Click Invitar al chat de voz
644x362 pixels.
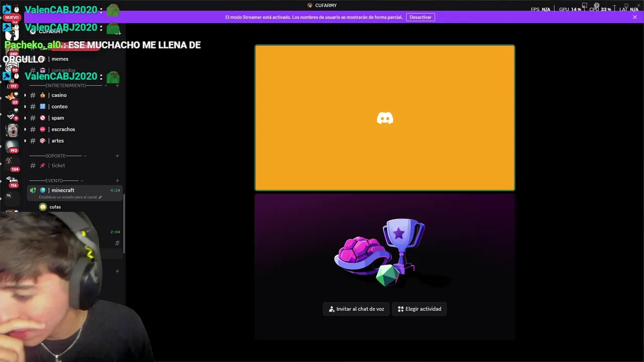pyautogui.click(x=356, y=309)
